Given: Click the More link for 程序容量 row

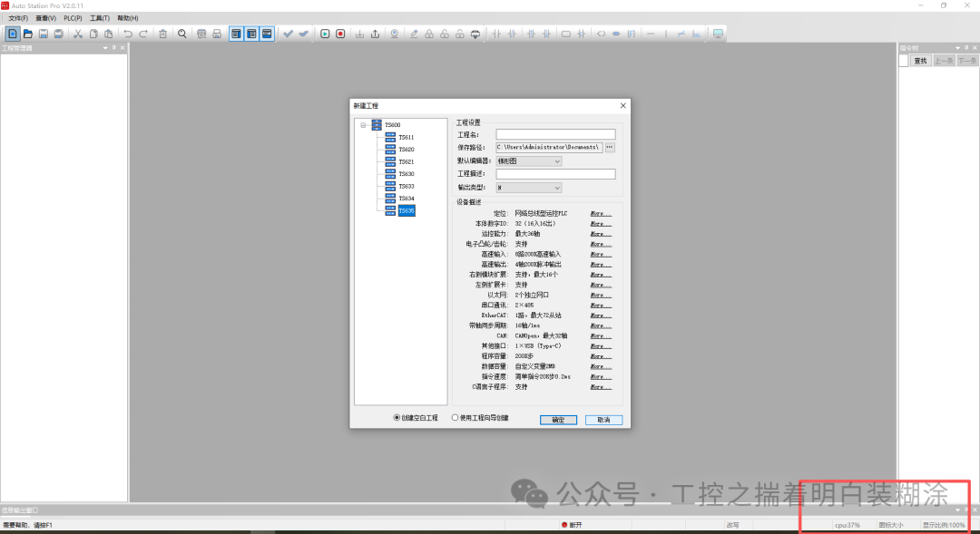Looking at the screenshot, I should [601, 356].
